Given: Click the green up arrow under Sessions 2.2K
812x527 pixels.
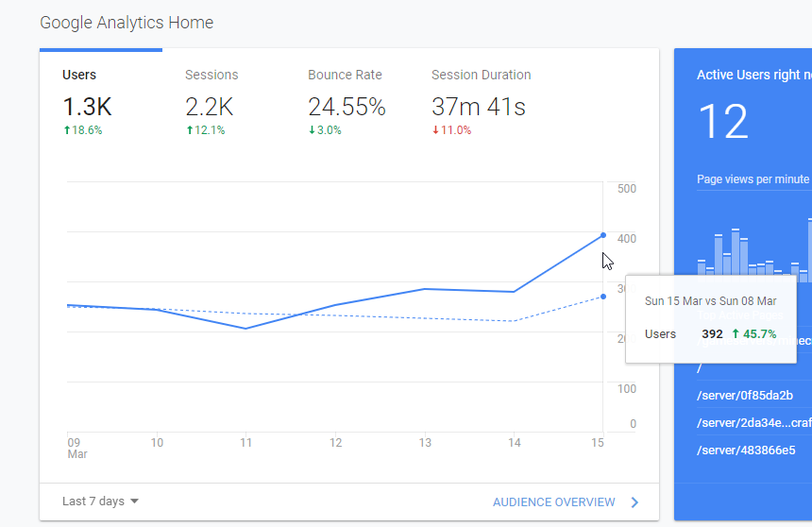Looking at the screenshot, I should coord(189,130).
